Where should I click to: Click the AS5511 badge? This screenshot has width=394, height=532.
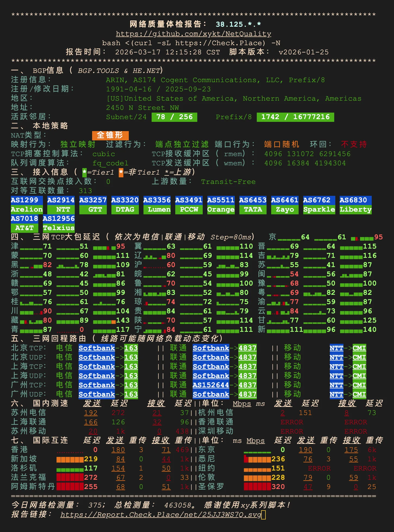coord(221,200)
